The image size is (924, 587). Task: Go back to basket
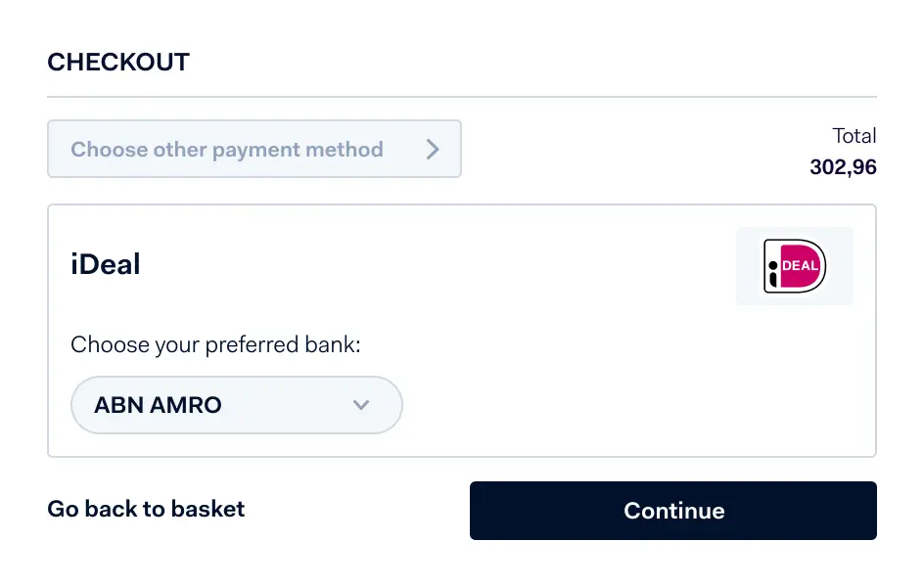146,509
